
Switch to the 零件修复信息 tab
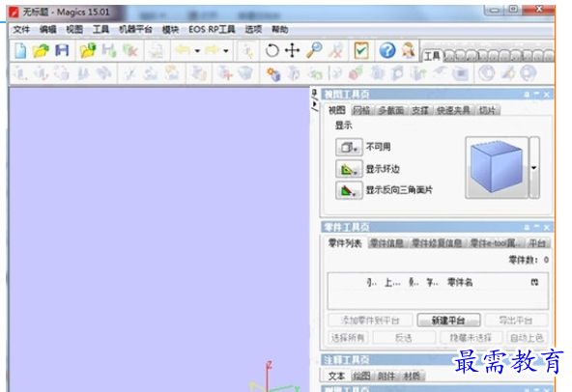point(437,243)
